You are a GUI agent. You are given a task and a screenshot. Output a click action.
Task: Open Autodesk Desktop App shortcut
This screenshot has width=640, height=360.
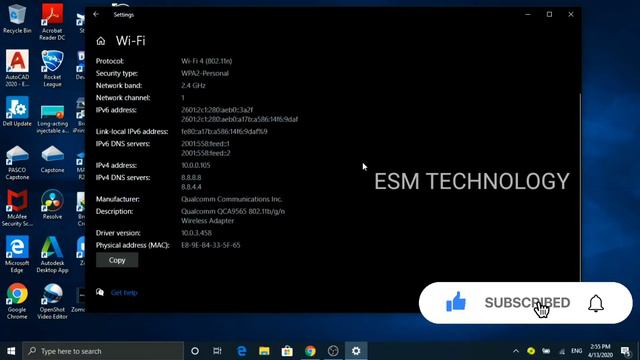click(52, 254)
